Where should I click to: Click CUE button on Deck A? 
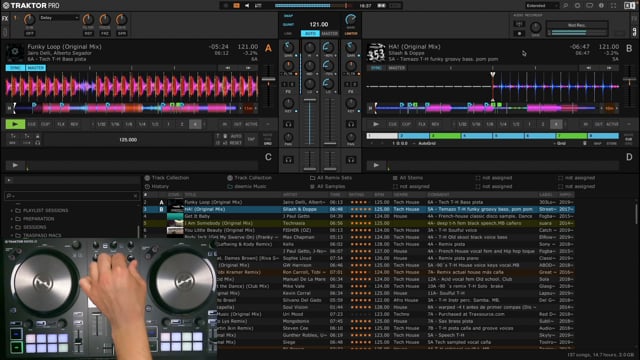click(x=32, y=124)
